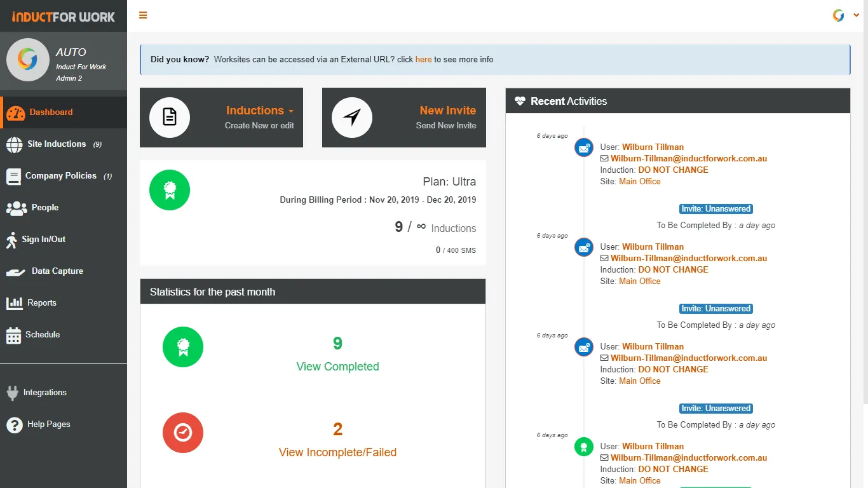Click the '0 / 400 SMS' usage text
The image size is (868, 488).
[x=456, y=250]
